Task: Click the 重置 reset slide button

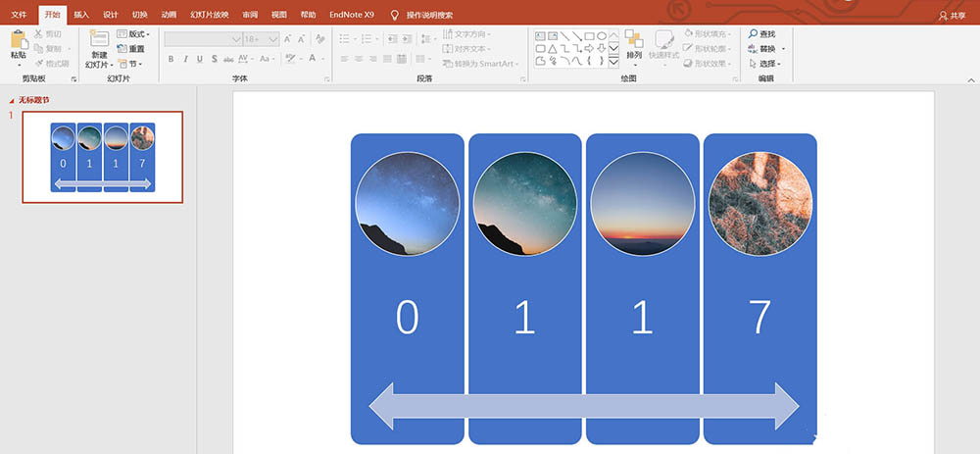Action: tap(130, 49)
